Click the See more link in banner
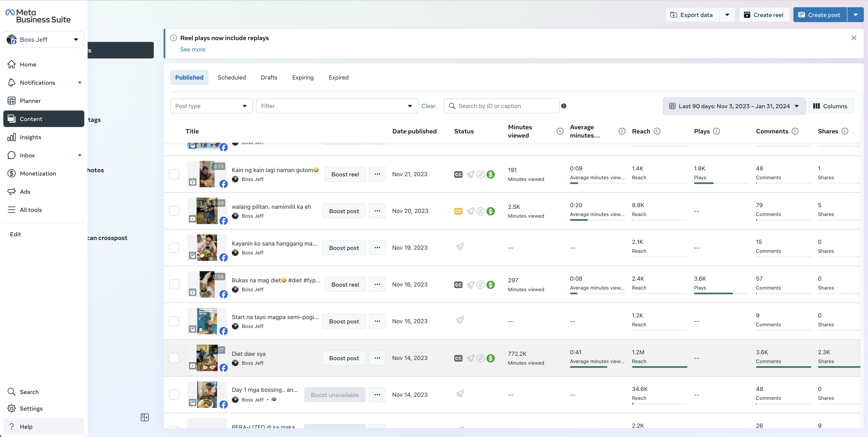The height and width of the screenshot is (437, 868). point(192,50)
